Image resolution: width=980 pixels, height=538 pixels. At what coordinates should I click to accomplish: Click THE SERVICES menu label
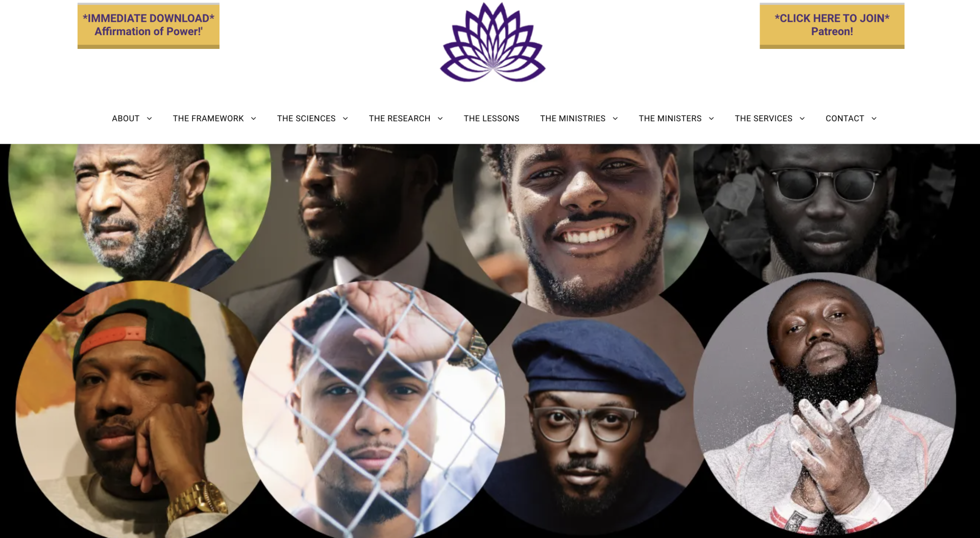(764, 118)
